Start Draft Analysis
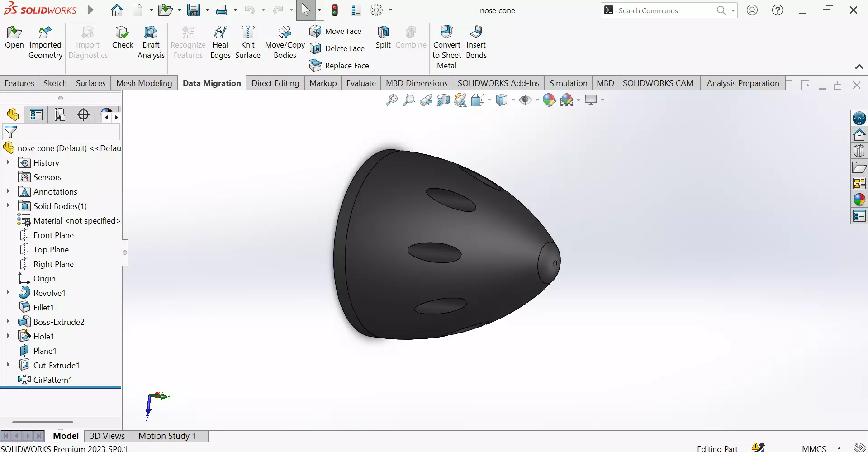 click(x=151, y=43)
